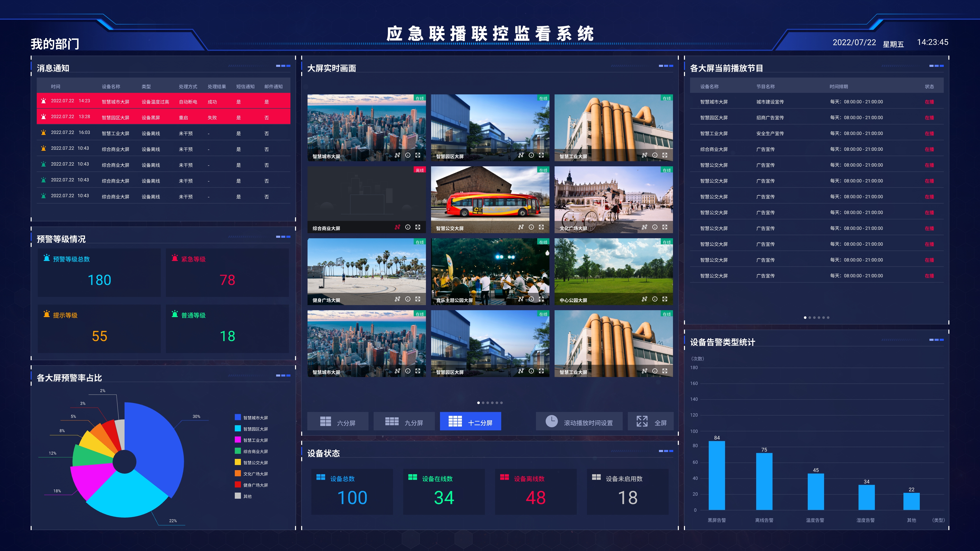
Task: Open the 中心公园大屏 live thumbnail
Action: 614,271
